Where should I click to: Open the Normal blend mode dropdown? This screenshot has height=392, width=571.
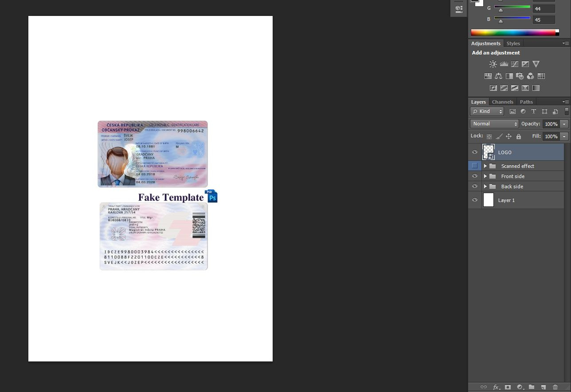(x=494, y=124)
